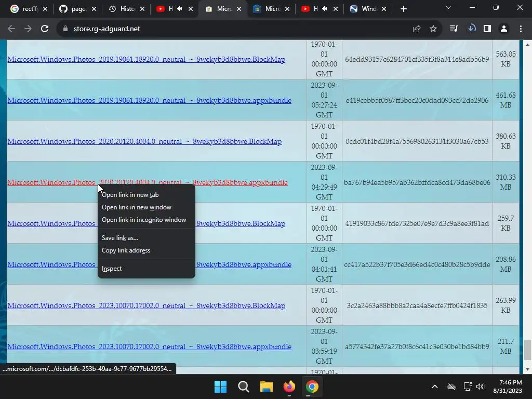Open the tab search chevron
Viewport: 532px width, 399px height.
[x=448, y=7]
